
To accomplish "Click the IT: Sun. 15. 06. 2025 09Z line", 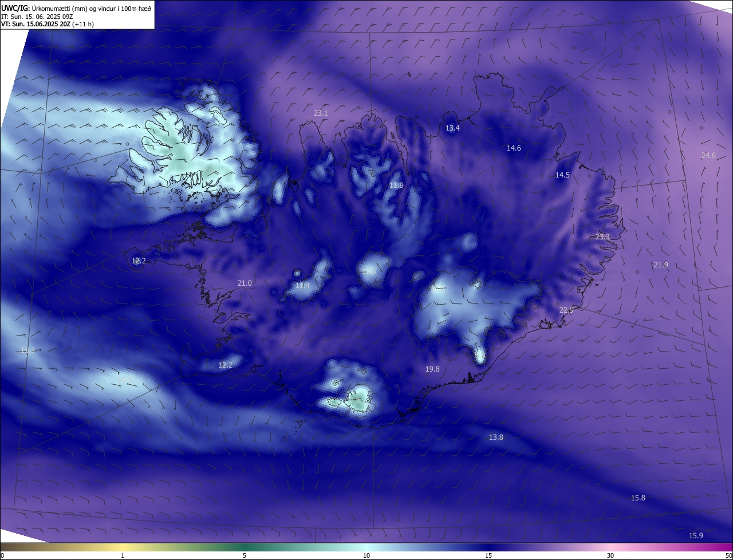I will pyautogui.click(x=37, y=16).
